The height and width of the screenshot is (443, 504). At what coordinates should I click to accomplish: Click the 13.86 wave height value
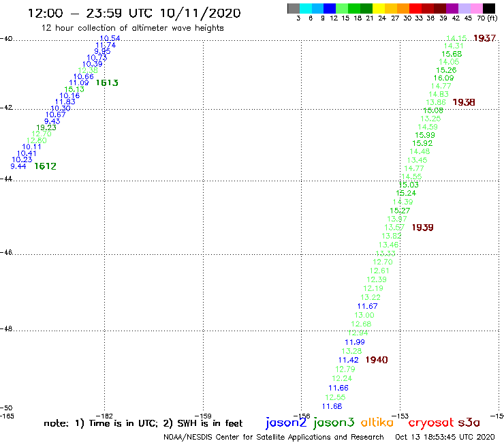pyautogui.click(x=435, y=102)
